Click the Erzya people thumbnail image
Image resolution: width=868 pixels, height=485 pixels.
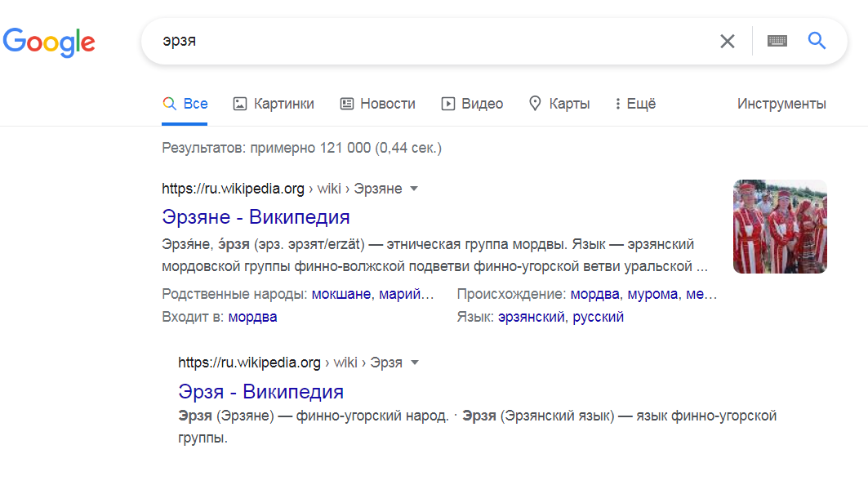(780, 226)
